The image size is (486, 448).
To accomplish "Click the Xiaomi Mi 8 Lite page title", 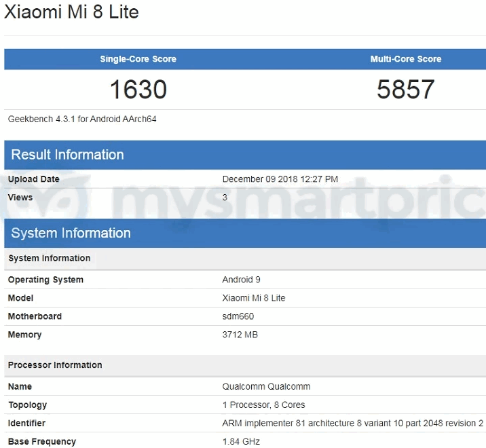I will [x=71, y=12].
